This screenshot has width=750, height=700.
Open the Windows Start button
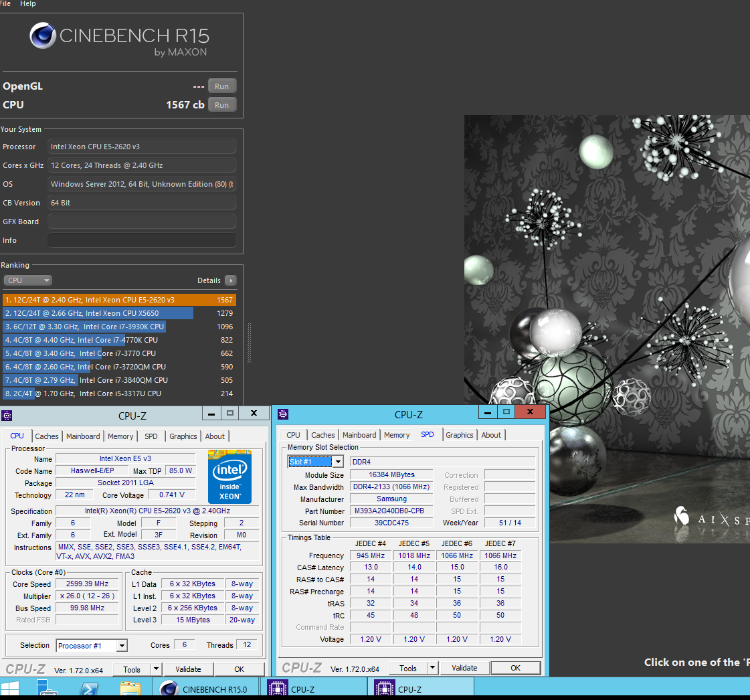coord(9,689)
